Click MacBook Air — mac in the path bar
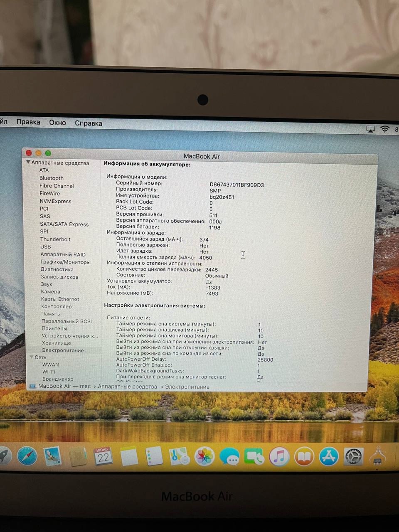This screenshot has width=399, height=532. coord(64,386)
